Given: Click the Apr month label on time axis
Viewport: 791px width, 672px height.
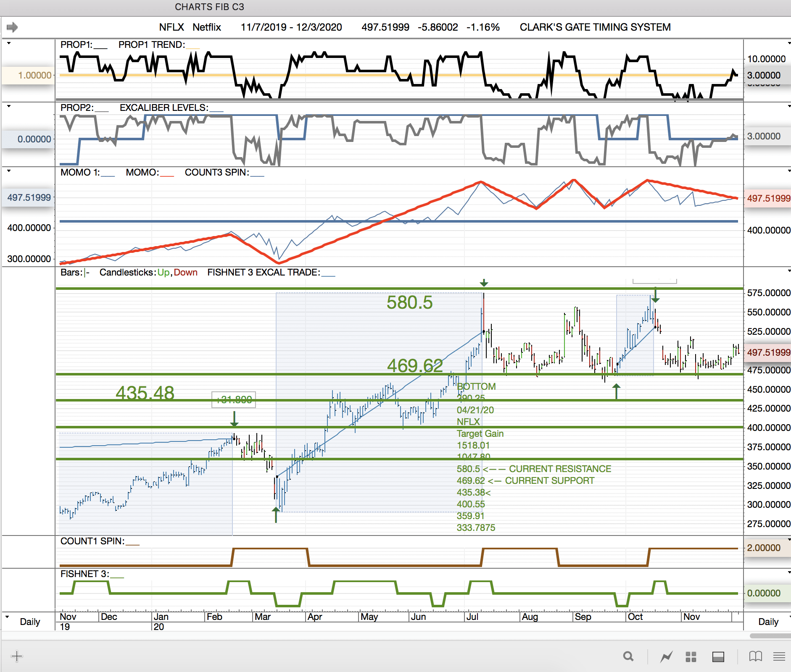Looking at the screenshot, I should [x=314, y=617].
